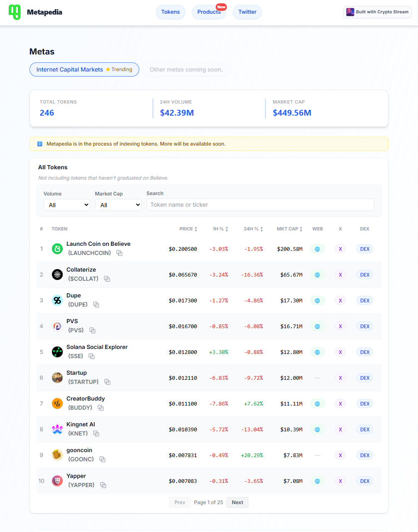The height and width of the screenshot is (532, 418).
Task: Sort tokens by the 1H % column
Action: [x=220, y=229]
